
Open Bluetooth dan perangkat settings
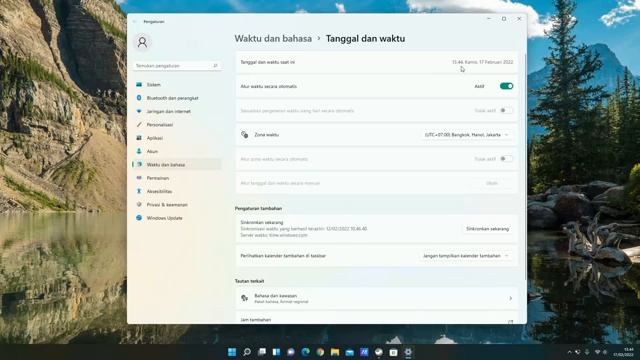click(176, 98)
